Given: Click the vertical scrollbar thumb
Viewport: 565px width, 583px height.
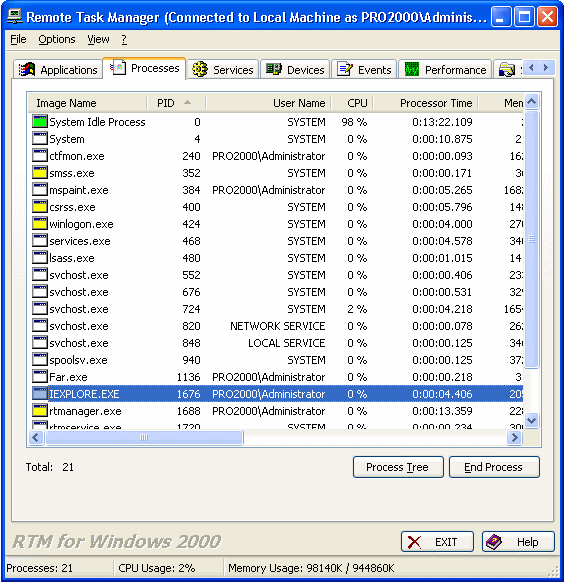Looking at the screenshot, I should (x=532, y=239).
